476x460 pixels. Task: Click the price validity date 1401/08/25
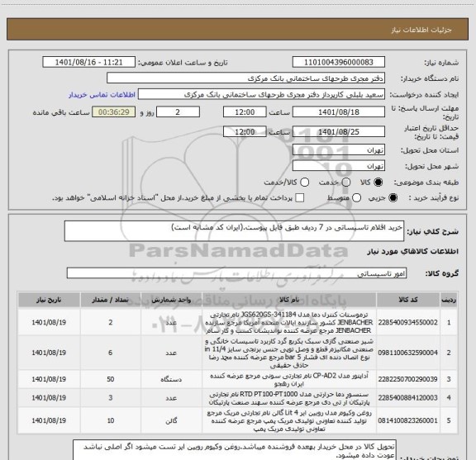click(339, 131)
